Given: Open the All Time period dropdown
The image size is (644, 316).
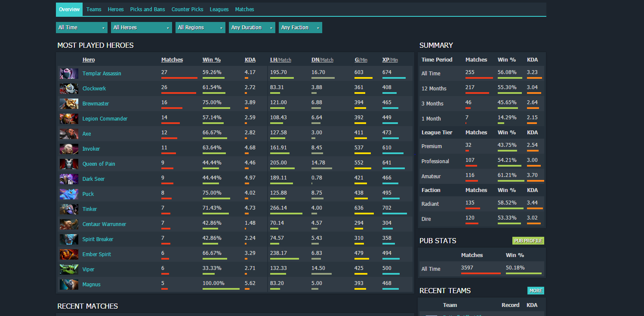Looking at the screenshot, I should tap(82, 28).
